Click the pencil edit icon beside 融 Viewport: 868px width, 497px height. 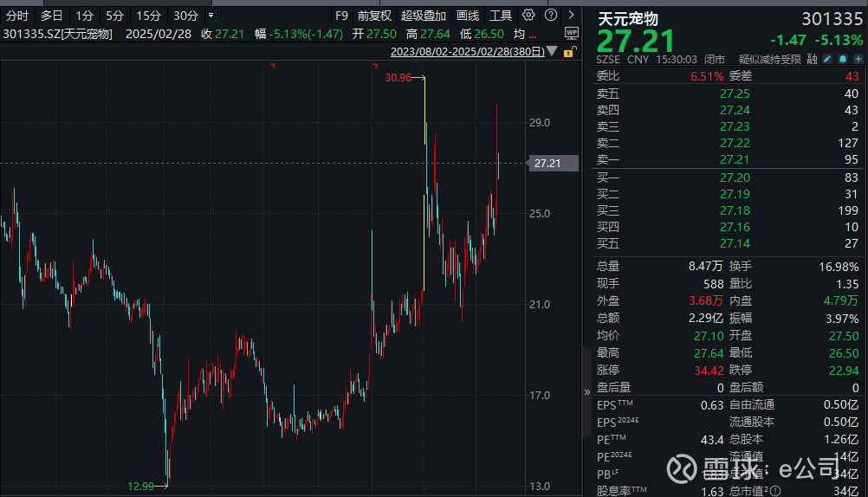point(827,59)
